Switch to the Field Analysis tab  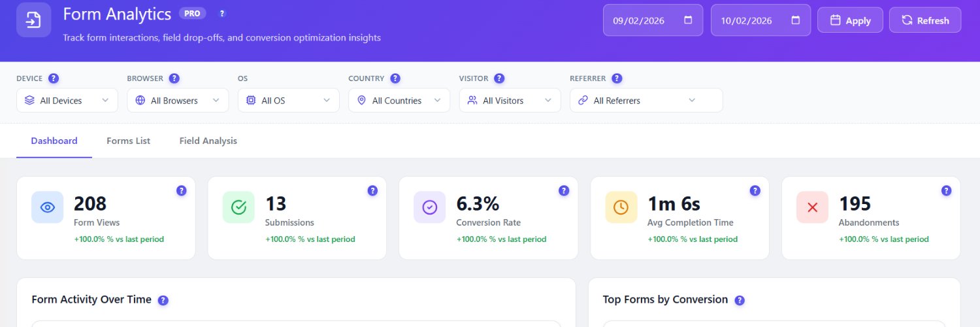(208, 141)
